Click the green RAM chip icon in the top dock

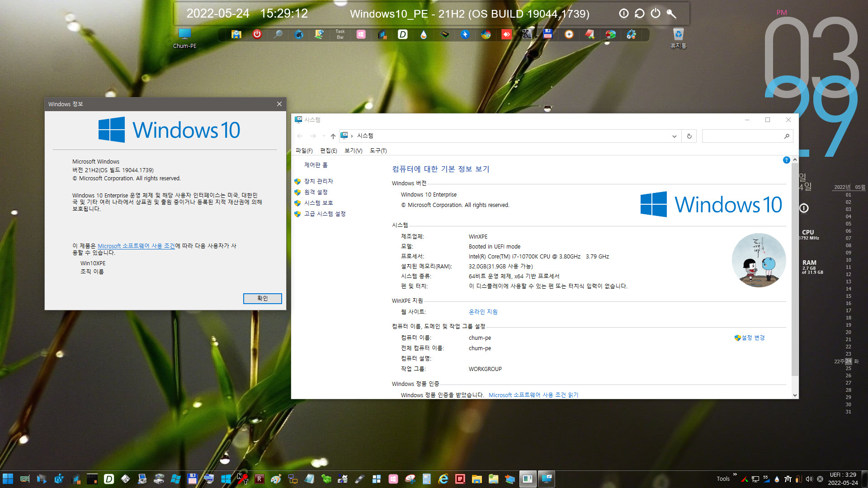(444, 34)
